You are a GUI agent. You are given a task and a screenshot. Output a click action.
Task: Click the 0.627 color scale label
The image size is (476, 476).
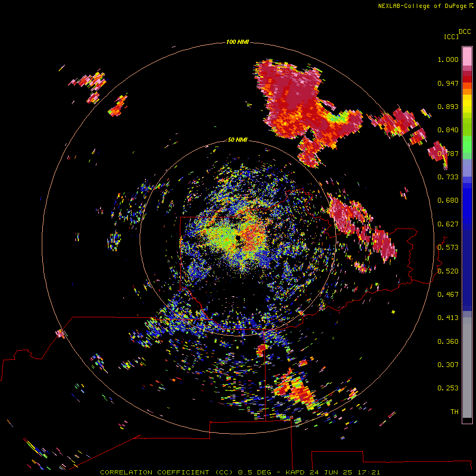[x=448, y=224]
